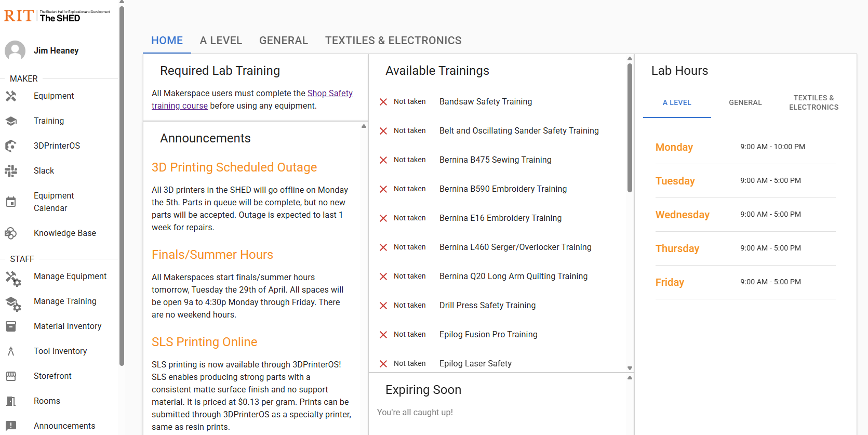Select GENERAL tab under Lab Hours
The width and height of the screenshot is (868, 435).
[x=745, y=103]
